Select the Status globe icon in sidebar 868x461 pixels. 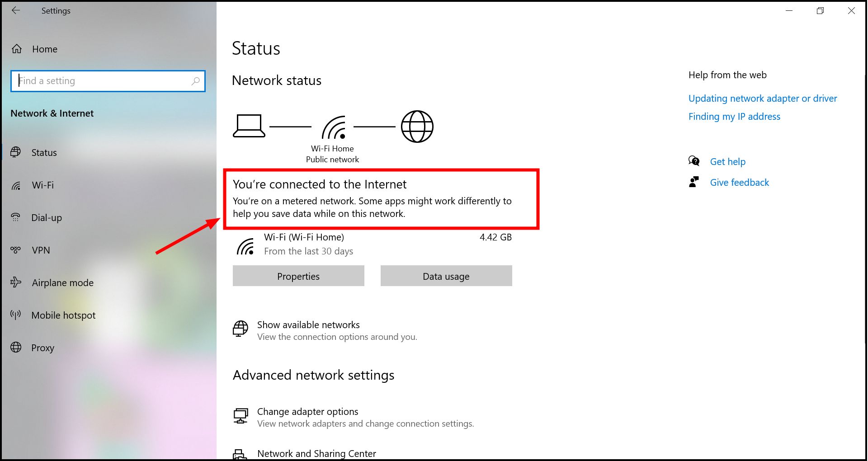[16, 152]
